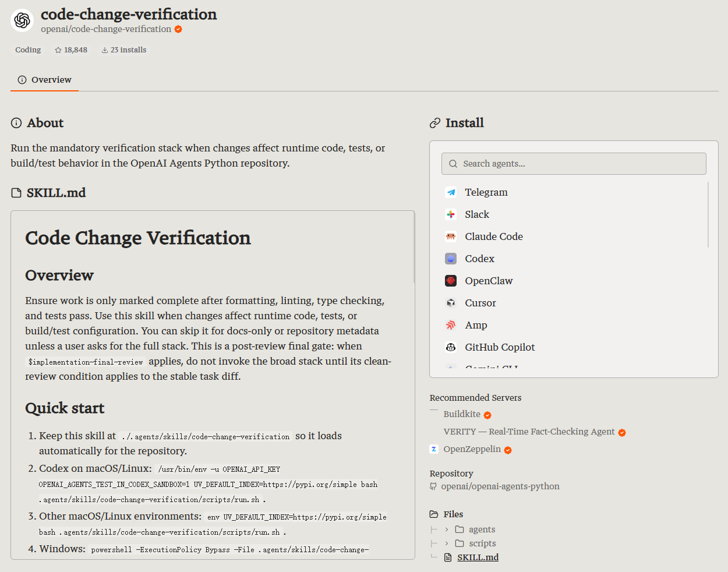Click the Coding category tag
This screenshot has height=572, width=728.
pos(28,50)
